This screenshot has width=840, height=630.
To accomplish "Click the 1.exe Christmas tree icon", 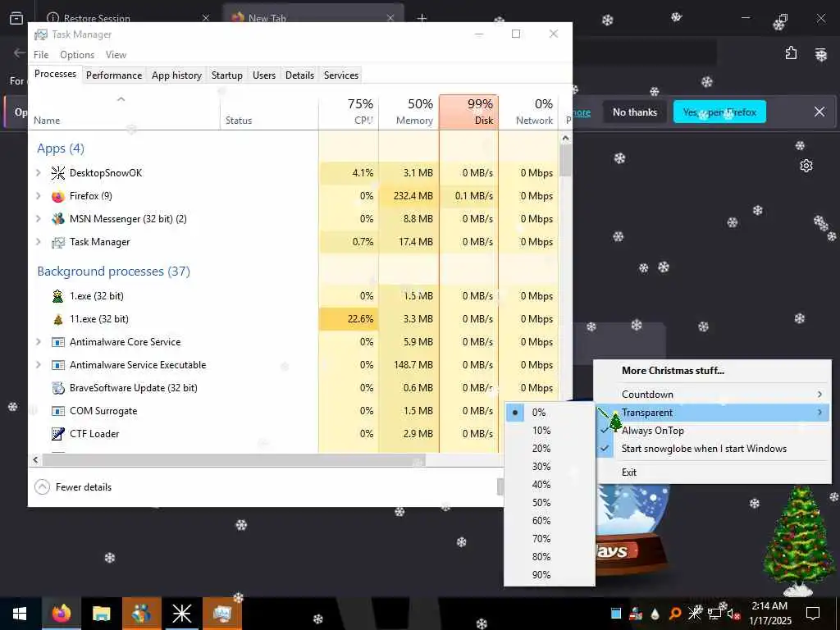I will point(58,295).
